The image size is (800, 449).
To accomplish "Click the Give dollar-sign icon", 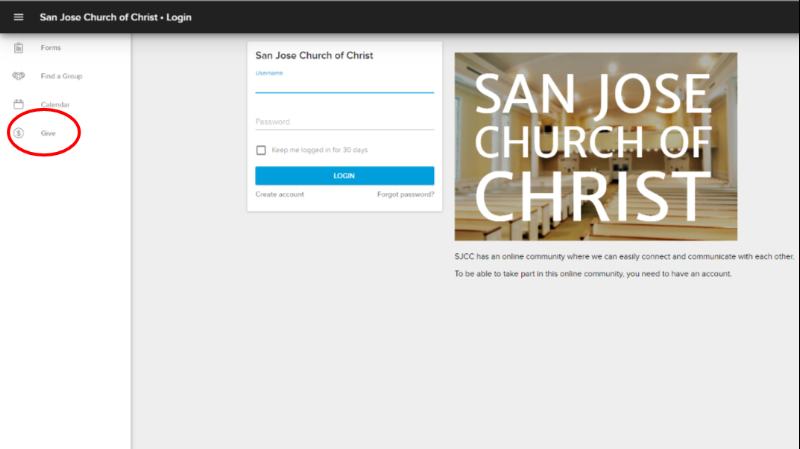I will (x=18, y=133).
